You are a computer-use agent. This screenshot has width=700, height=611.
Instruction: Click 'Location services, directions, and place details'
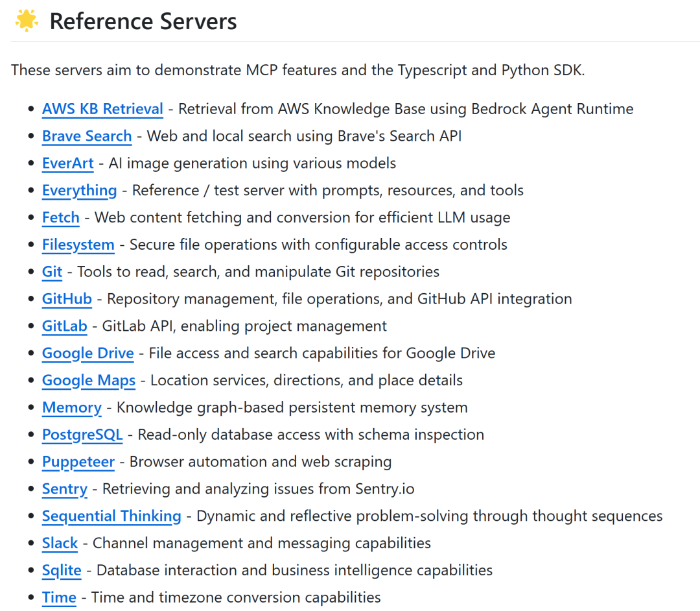306,381
